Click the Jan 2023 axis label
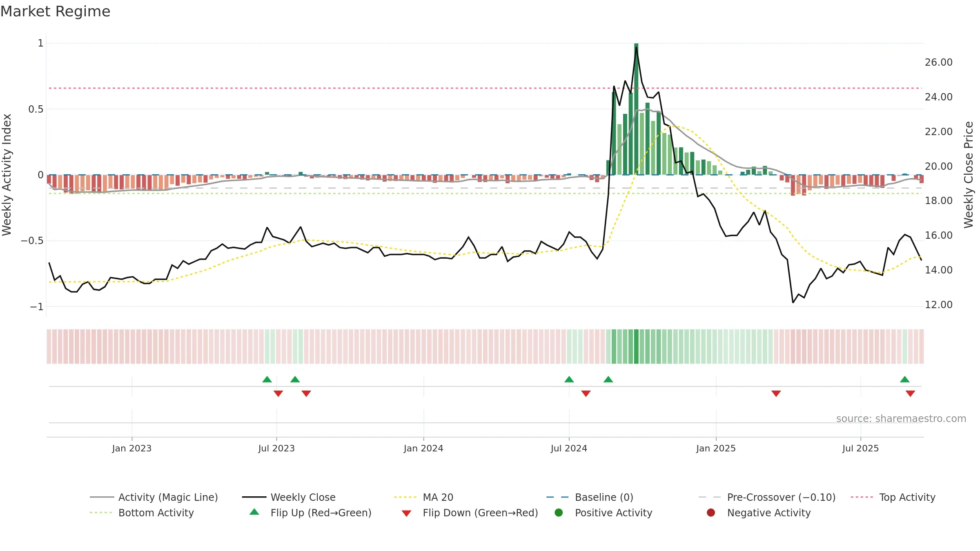Screen dimensions: 980x551 132,448
